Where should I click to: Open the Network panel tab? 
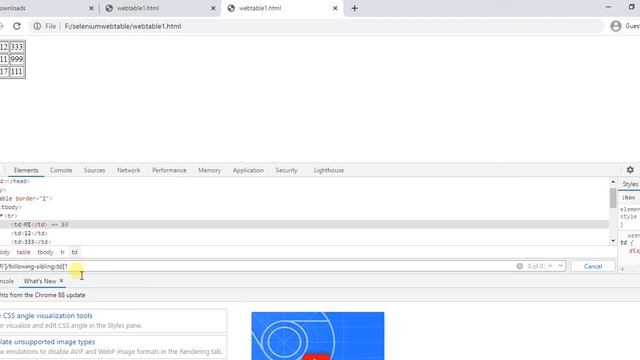(129, 170)
